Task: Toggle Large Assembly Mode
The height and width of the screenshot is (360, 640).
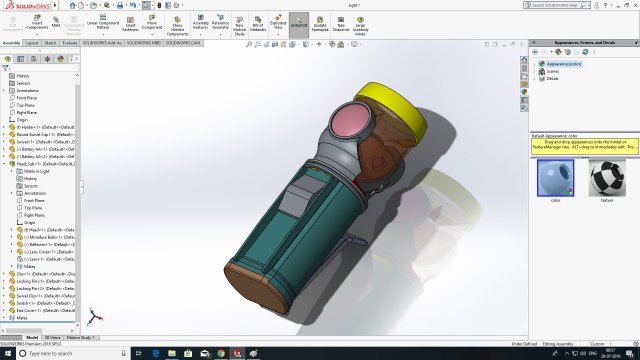Action: tap(360, 26)
